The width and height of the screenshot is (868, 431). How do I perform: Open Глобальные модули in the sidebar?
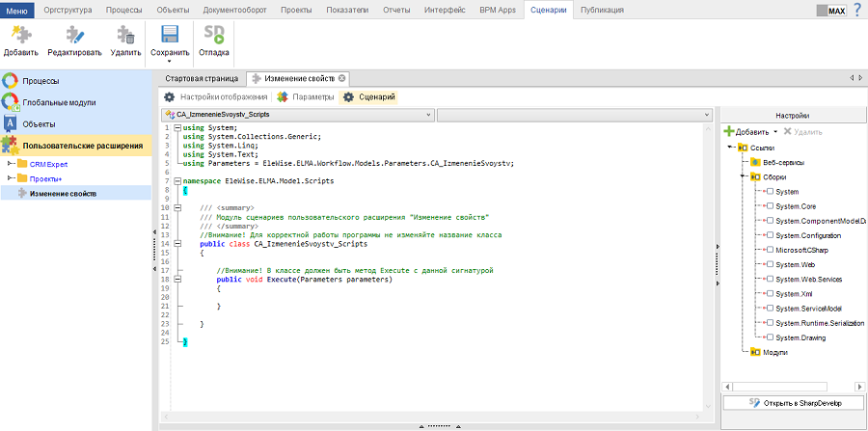click(x=59, y=102)
